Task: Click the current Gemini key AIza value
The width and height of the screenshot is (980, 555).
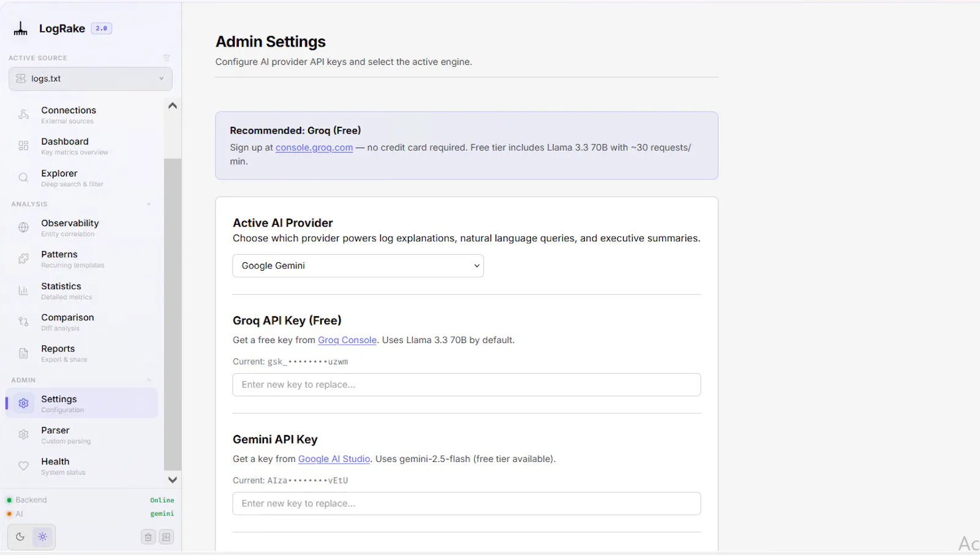Action: click(x=307, y=481)
